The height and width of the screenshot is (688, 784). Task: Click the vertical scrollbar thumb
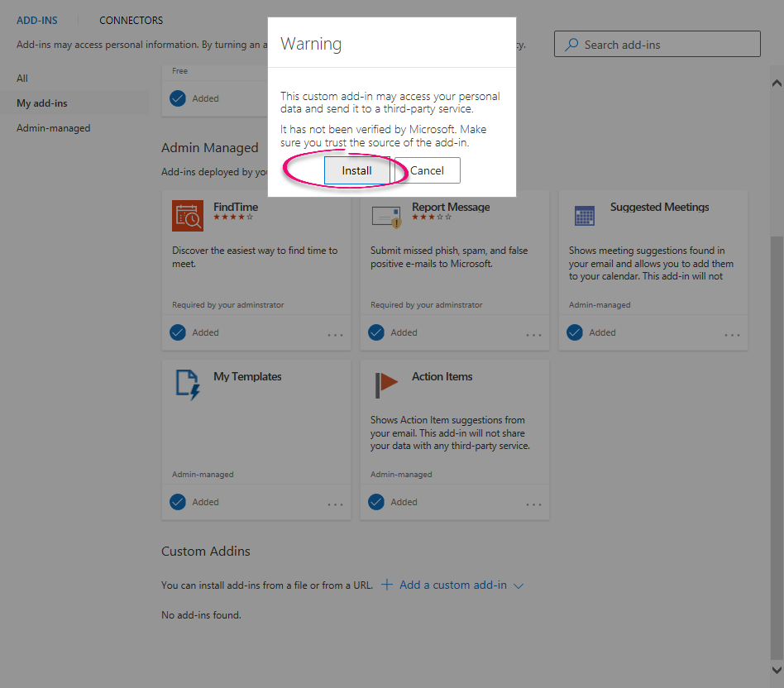[x=777, y=447]
